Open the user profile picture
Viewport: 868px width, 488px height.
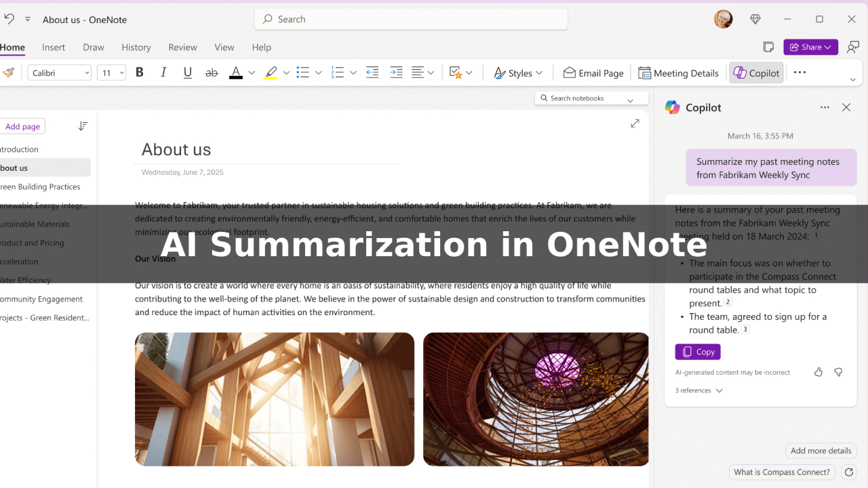pos(724,19)
